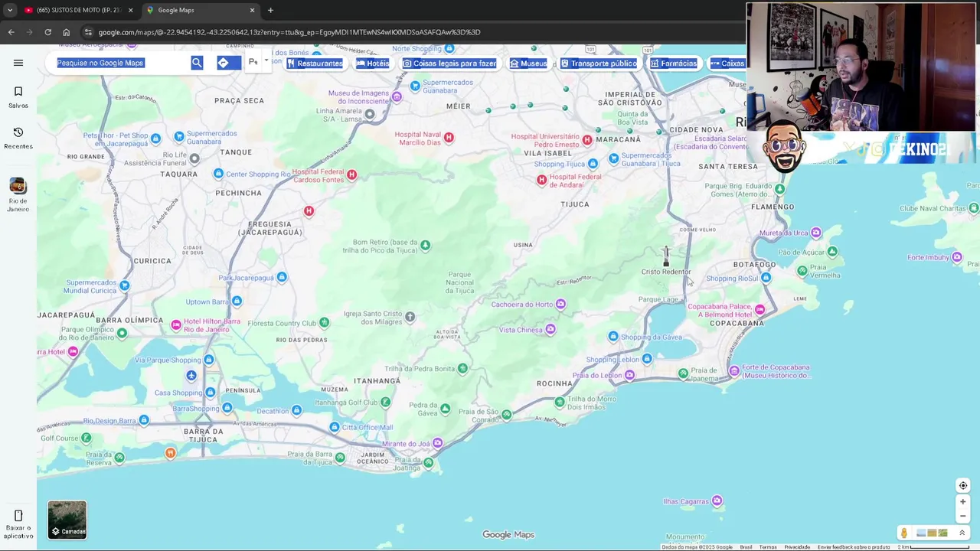Open Hospital Federal de Andaraí marker
Viewport: 980px width, 551px height.
click(x=541, y=180)
